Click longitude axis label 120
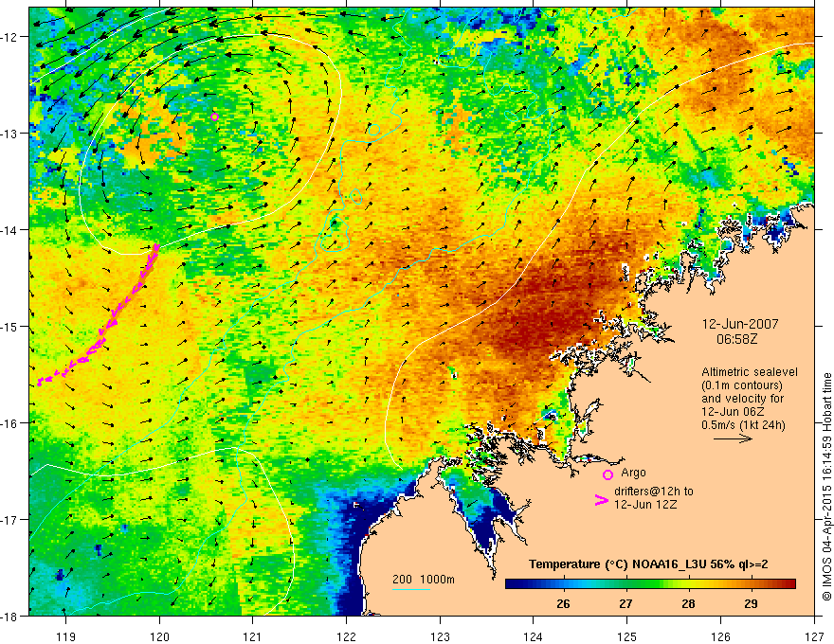This screenshot has height=644, width=834. tap(159, 636)
